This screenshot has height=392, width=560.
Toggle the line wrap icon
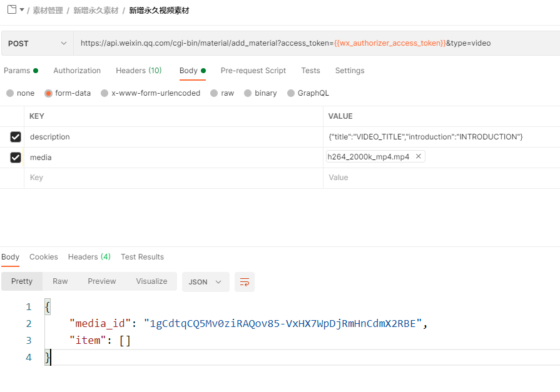pos(245,282)
